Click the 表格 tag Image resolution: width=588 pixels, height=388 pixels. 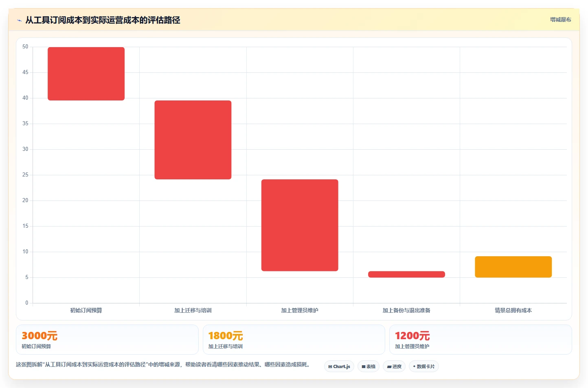click(x=369, y=366)
